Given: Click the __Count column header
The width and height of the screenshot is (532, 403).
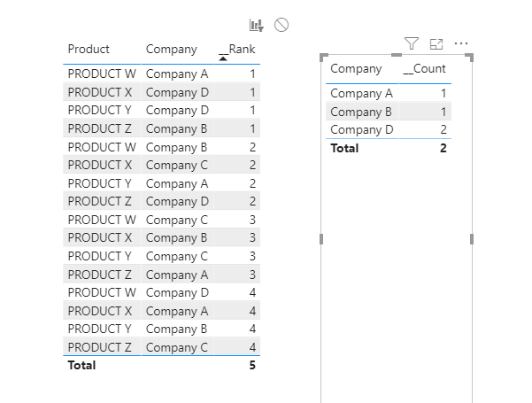Looking at the screenshot, I should click(424, 68).
